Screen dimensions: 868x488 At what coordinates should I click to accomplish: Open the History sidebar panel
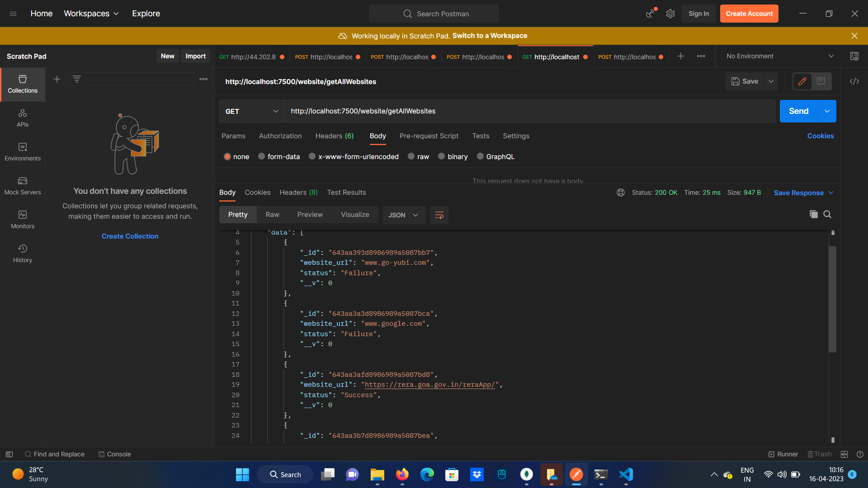(x=22, y=253)
